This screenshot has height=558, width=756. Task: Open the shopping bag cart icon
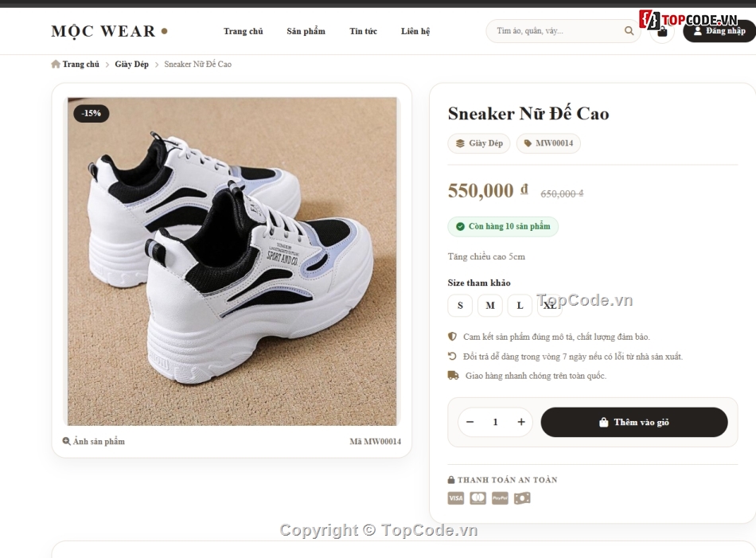pyautogui.click(x=662, y=32)
